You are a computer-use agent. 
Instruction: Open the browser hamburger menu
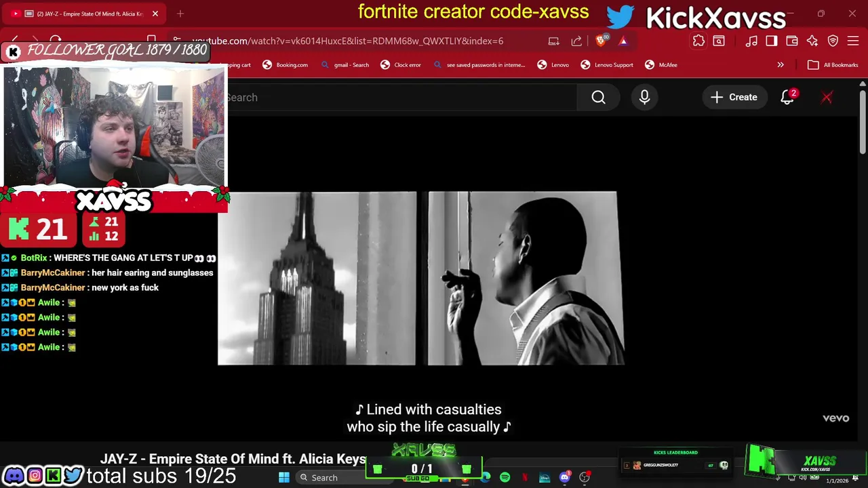pos(853,41)
